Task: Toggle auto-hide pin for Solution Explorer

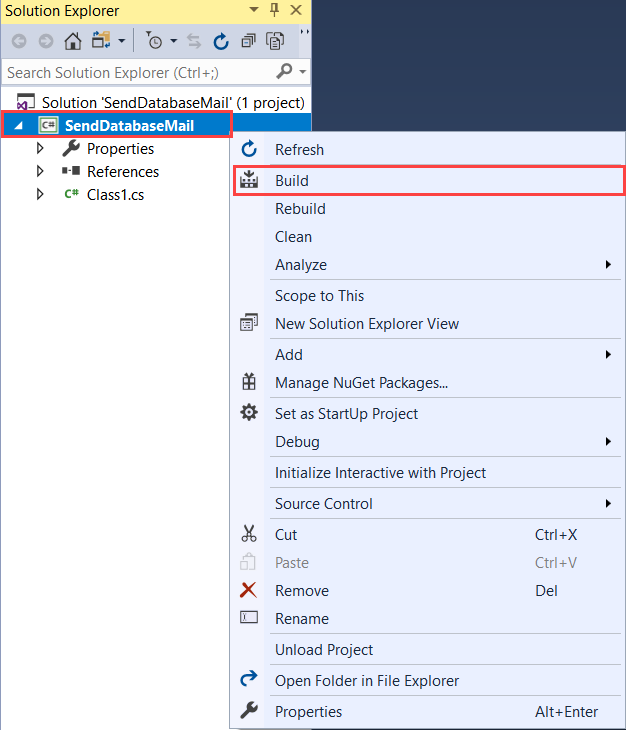Action: (x=275, y=10)
